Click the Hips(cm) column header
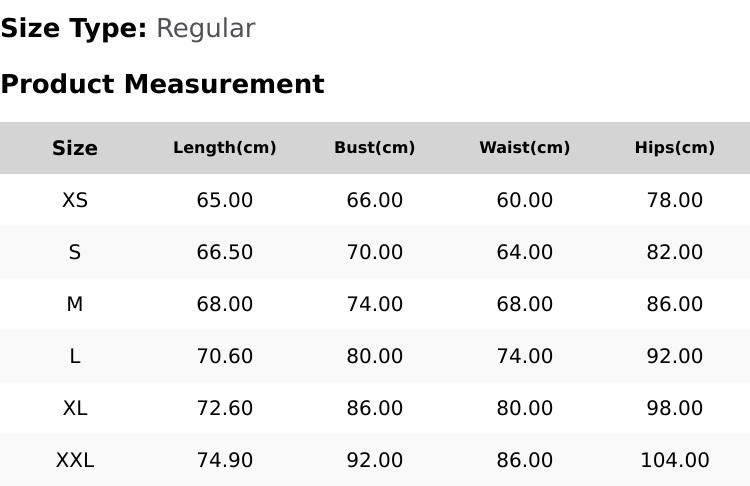750x486 pixels. [x=675, y=148]
